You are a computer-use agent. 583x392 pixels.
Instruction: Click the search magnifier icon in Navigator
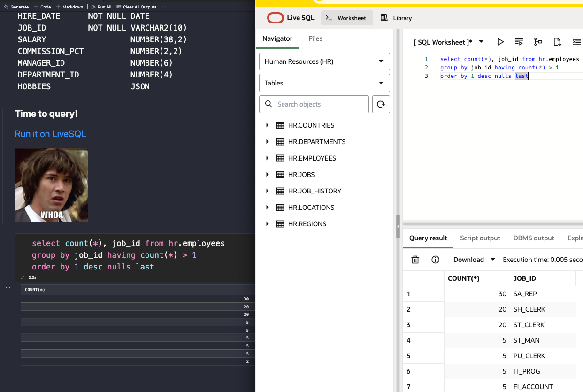[x=268, y=104]
